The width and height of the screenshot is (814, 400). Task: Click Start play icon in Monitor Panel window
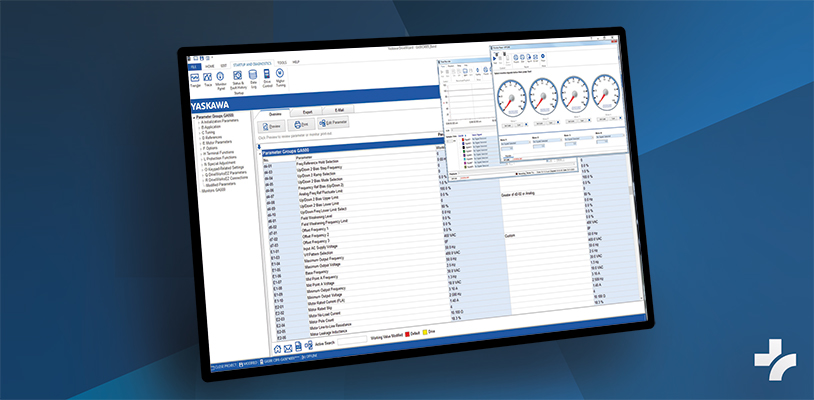click(x=495, y=58)
